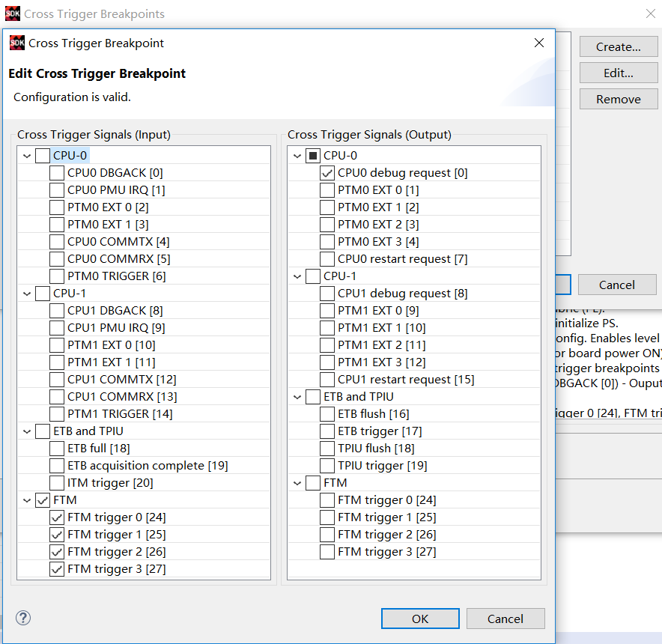Enable CPU0 DBGACK [0] input checkbox

[57, 173]
